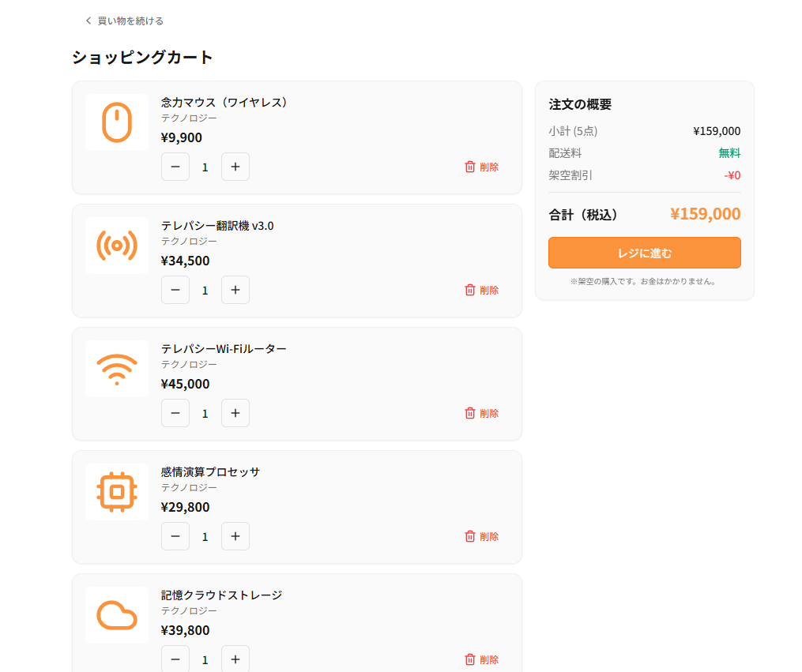Click the レジに進む checkout button

coord(644,253)
